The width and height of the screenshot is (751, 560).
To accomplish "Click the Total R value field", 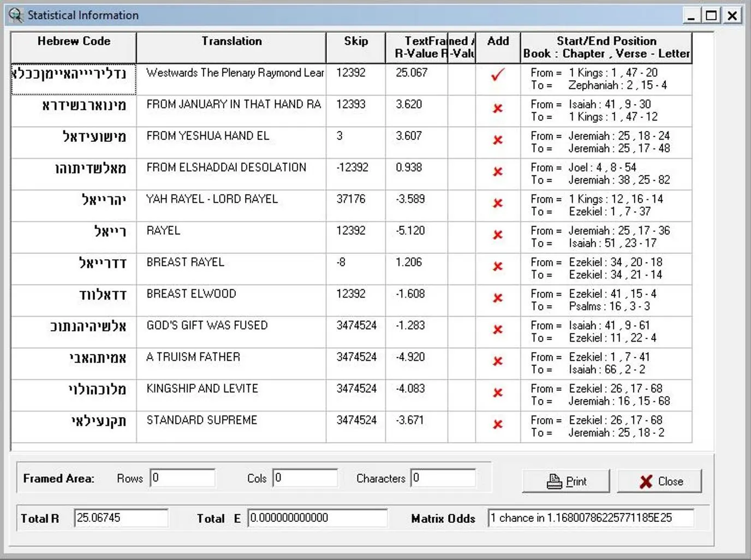I will [x=121, y=518].
